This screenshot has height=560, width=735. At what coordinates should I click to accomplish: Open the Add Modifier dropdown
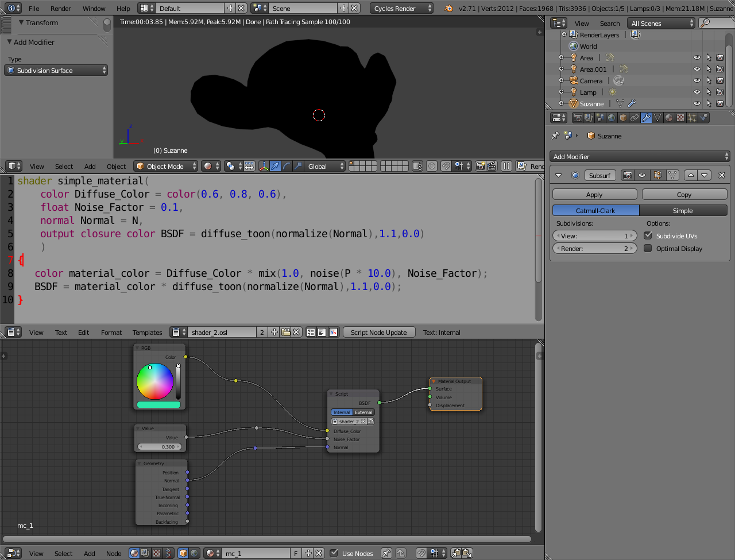pyautogui.click(x=640, y=156)
